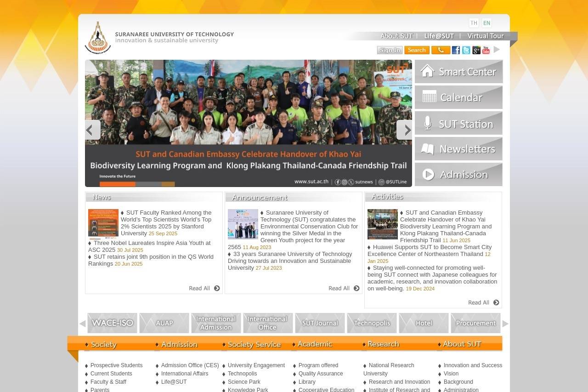This screenshot has height=392, width=588.
Task: Click the grey arrow after the YouTube icon
Action: click(497, 50)
